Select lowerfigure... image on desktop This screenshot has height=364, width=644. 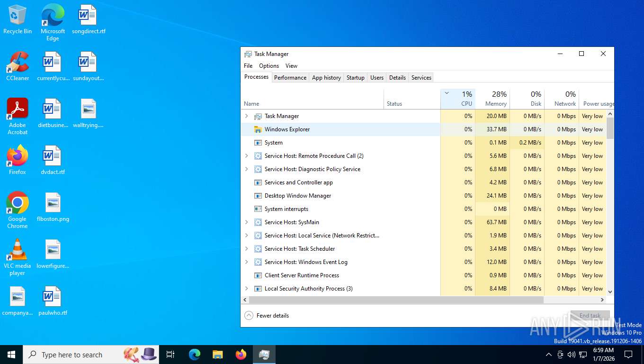pyautogui.click(x=53, y=255)
